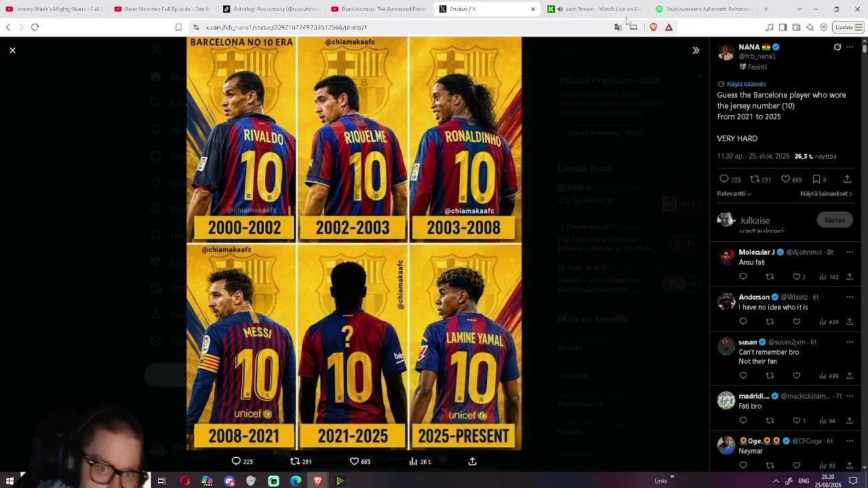The image size is (868, 488).
Task: Open Brave VPN shield icon
Action: [823, 27]
